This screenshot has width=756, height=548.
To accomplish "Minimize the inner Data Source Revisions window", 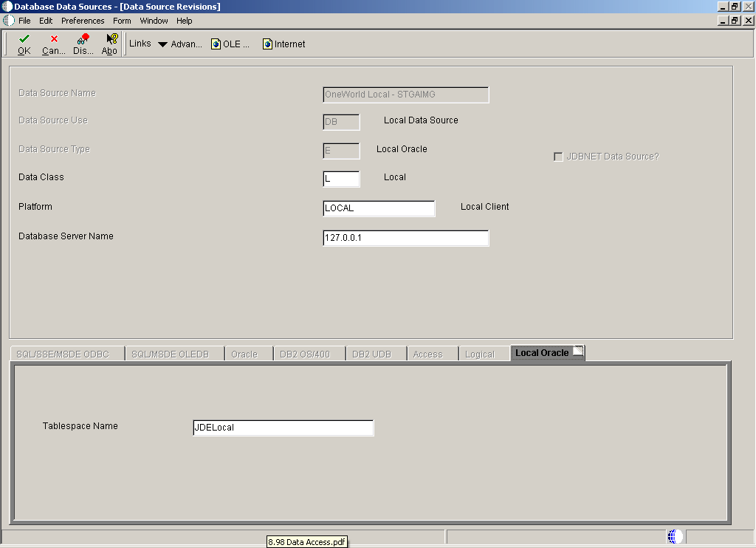I will coord(723,20).
